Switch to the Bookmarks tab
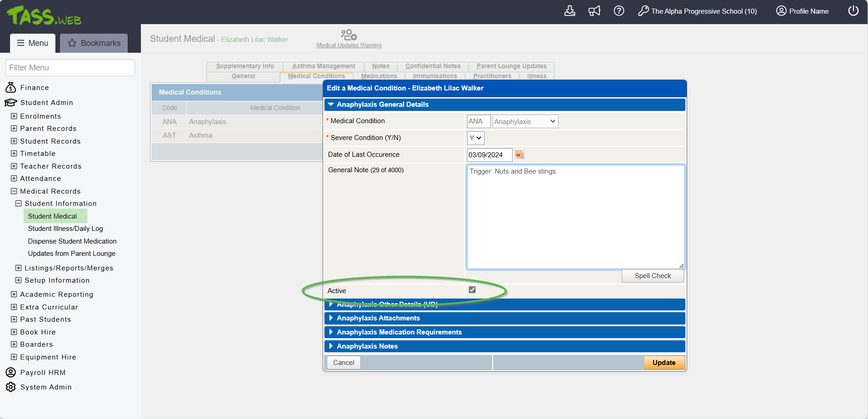The width and height of the screenshot is (868, 419). click(94, 43)
